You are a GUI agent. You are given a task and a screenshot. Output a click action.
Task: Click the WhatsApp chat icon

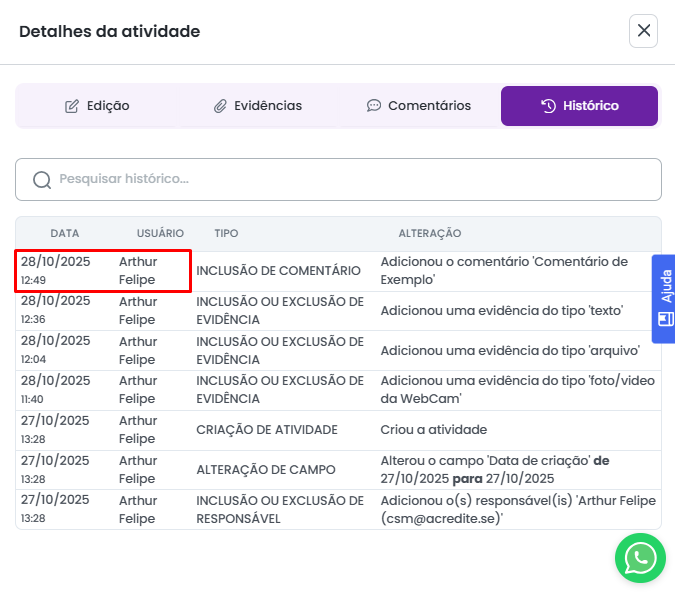tap(640, 558)
